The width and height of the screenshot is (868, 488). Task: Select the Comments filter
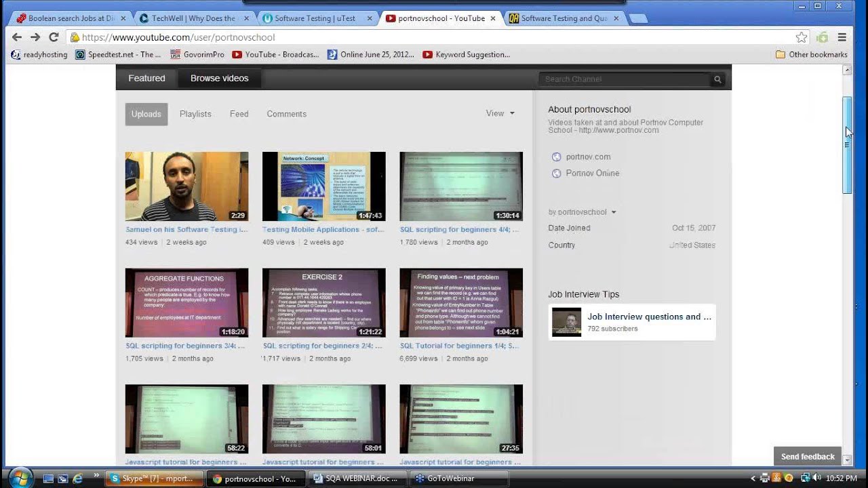point(287,114)
